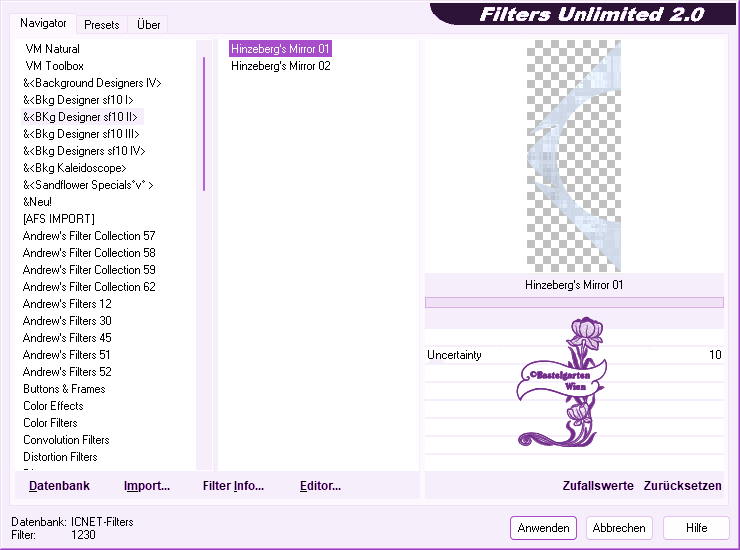Choose Andrew's Filter Collection 59
The width and height of the screenshot is (740, 550).
tap(89, 270)
